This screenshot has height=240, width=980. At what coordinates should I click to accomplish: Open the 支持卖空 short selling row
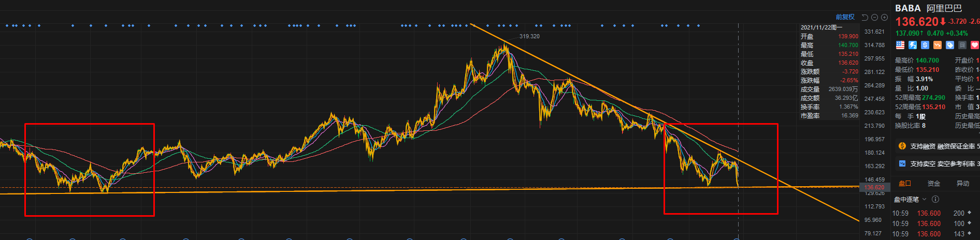tap(938, 163)
